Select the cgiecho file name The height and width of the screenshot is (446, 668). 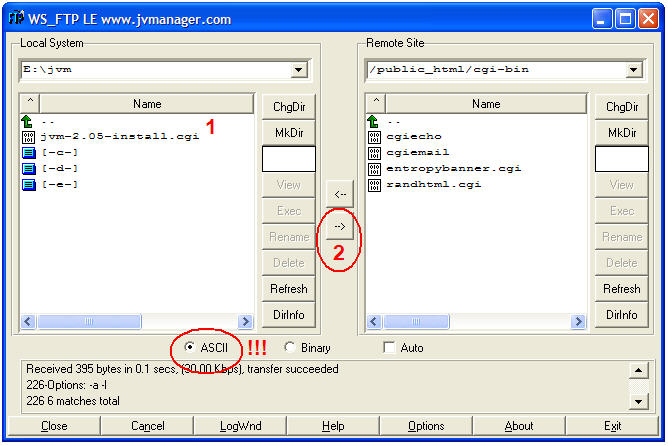click(x=414, y=136)
